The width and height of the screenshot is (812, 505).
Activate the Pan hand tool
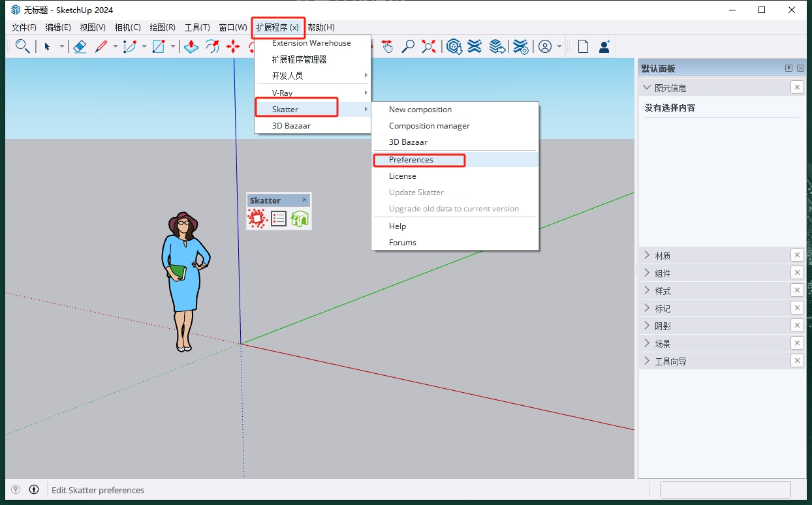[x=388, y=46]
